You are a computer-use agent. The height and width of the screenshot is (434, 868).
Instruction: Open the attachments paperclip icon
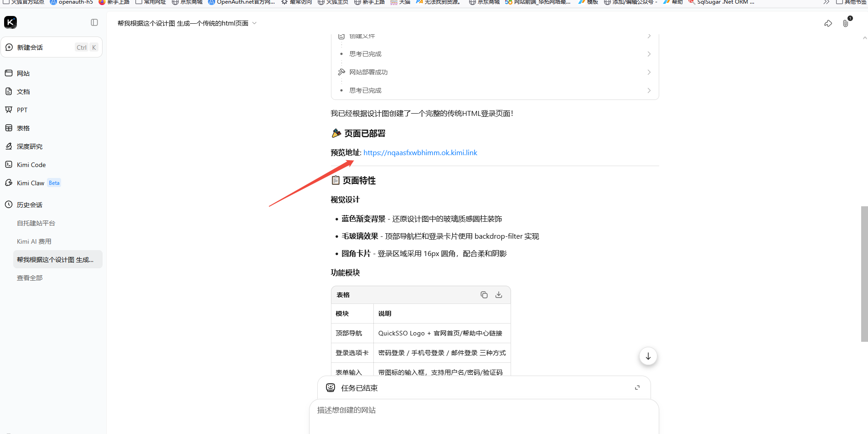pyautogui.click(x=846, y=23)
